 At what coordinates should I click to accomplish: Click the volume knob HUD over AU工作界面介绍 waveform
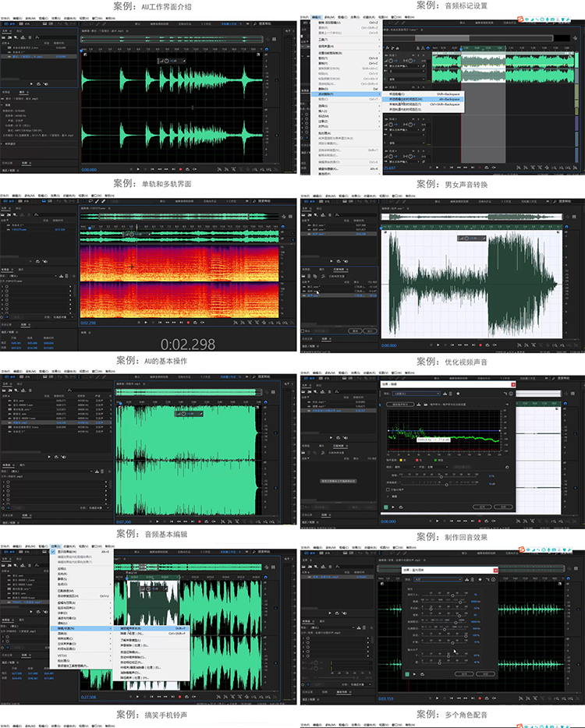click(167, 61)
